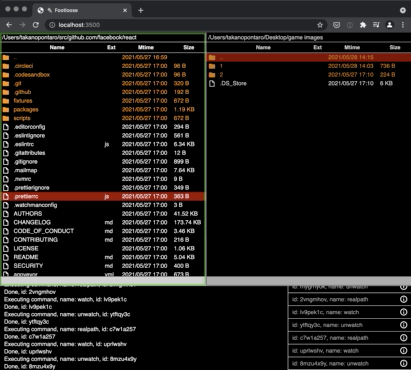Open the Pocket extension icon
The image size is (411, 370).
337,25
